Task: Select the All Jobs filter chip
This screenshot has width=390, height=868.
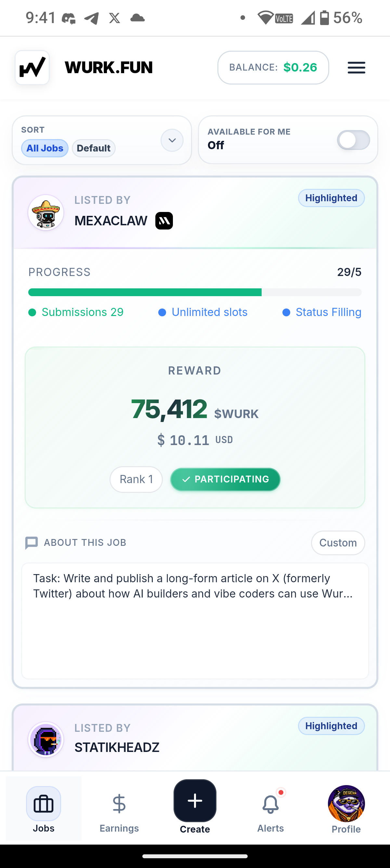Action: [x=45, y=148]
